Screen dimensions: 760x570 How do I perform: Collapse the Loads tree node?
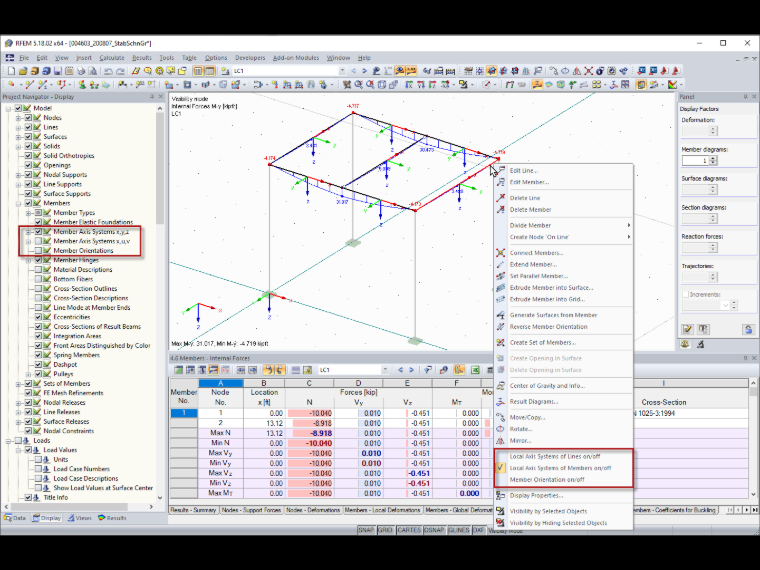[x=8, y=441]
